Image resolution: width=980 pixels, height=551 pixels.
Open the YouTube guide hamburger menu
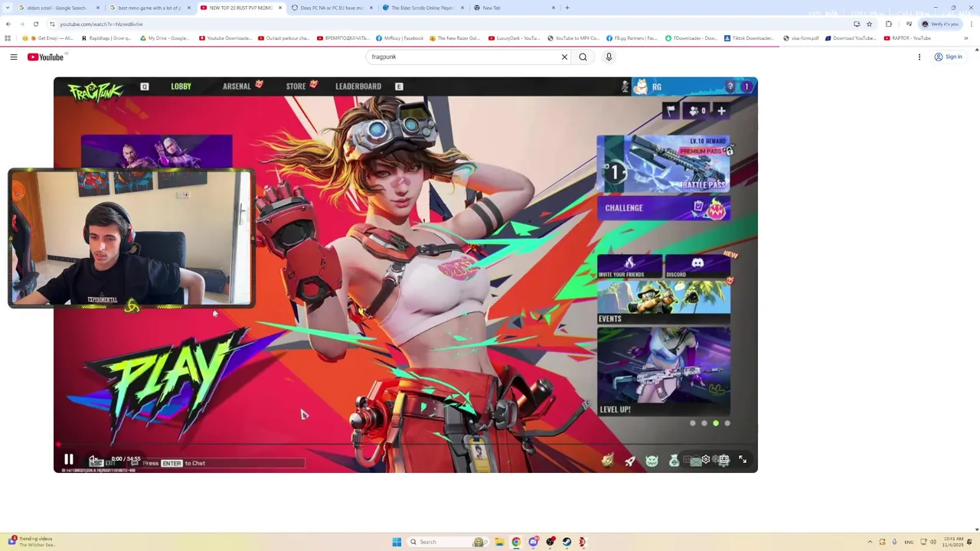(14, 57)
